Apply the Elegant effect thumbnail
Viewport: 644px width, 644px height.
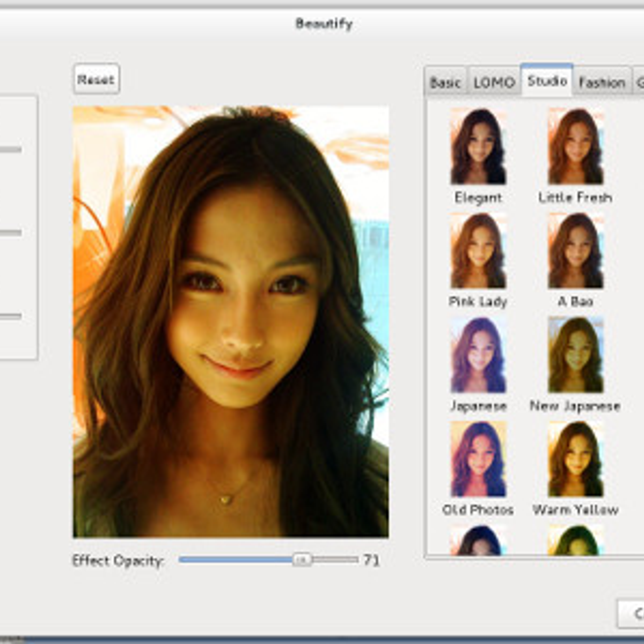click(x=478, y=147)
